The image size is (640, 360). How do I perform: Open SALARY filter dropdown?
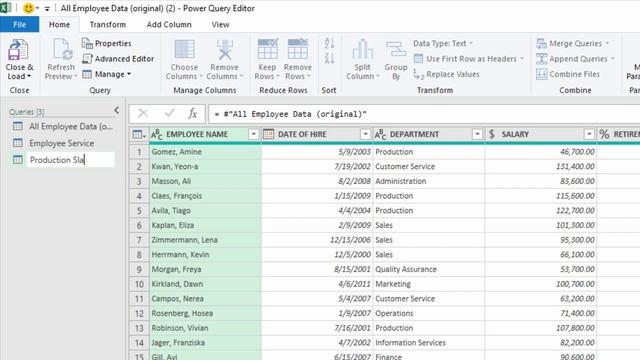589,134
